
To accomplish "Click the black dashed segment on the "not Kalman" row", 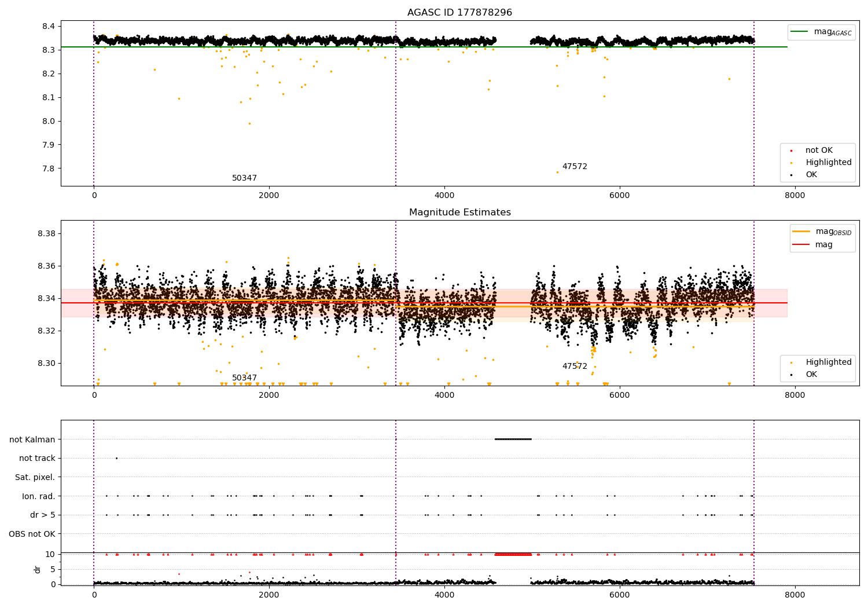I will [513, 439].
